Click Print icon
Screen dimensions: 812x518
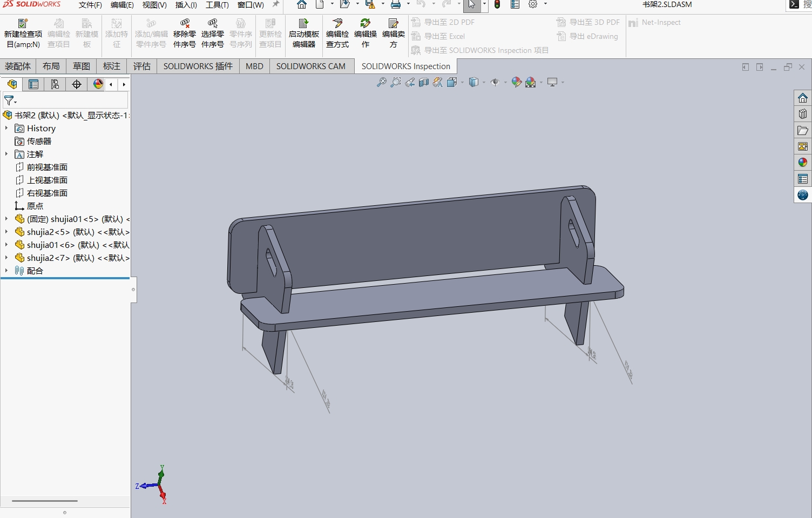[396, 4]
